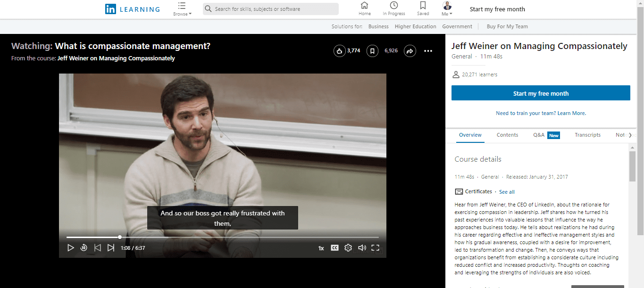This screenshot has width=644, height=288.
Task: Play the video
Action: 71,247
